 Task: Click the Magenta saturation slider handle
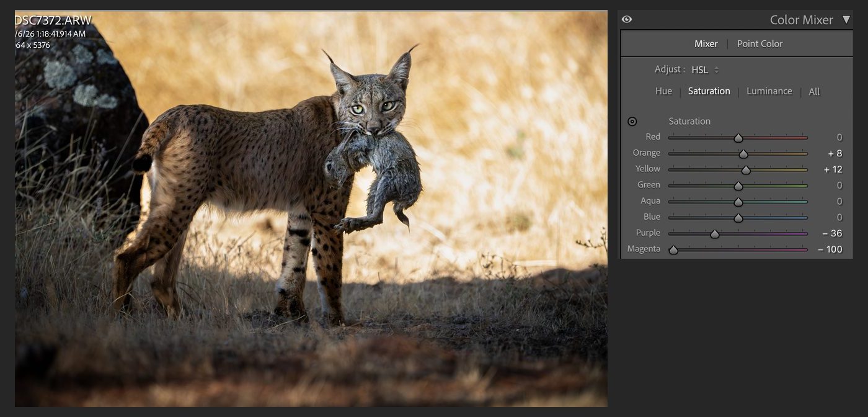click(x=673, y=250)
